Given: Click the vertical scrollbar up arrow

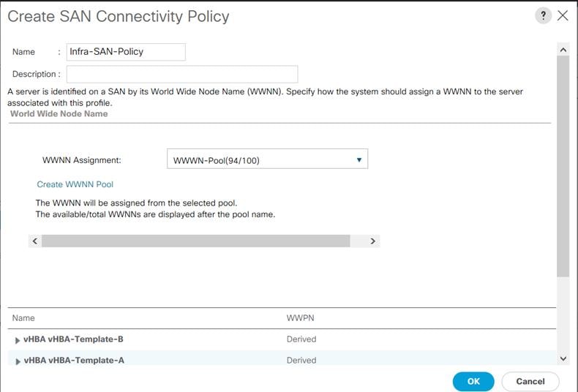Looking at the screenshot, I should [x=563, y=49].
